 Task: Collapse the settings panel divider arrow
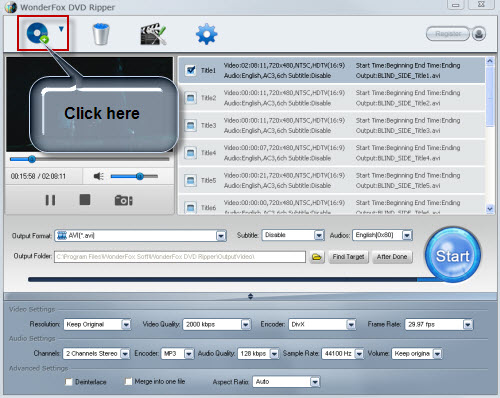point(250,296)
